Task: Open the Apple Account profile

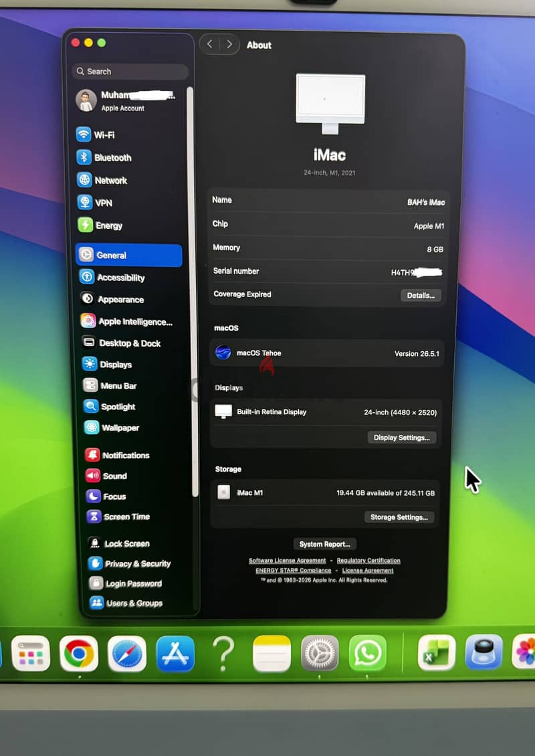Action: coord(126,100)
